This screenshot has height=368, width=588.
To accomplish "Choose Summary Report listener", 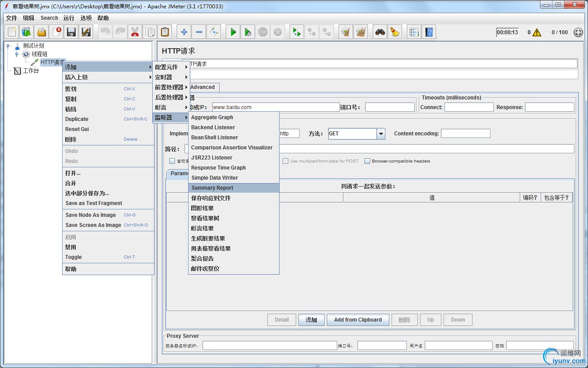I will pos(234,188).
